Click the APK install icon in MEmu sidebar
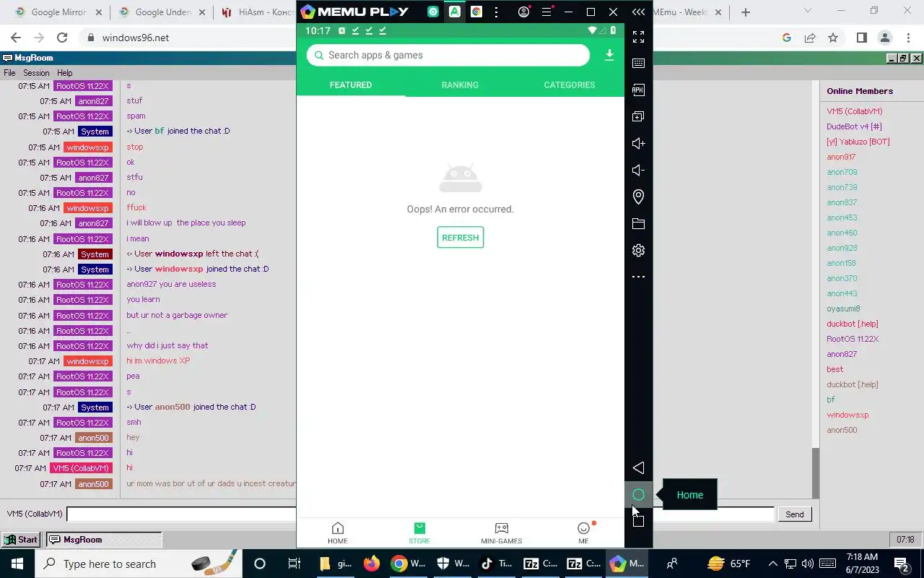The width and height of the screenshot is (924, 578). pyautogui.click(x=638, y=90)
